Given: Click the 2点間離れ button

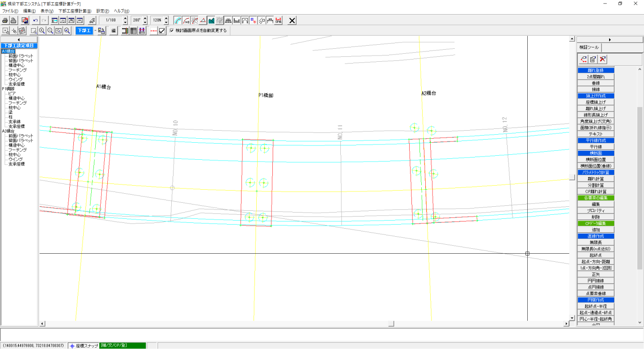Looking at the screenshot, I should point(596,77).
